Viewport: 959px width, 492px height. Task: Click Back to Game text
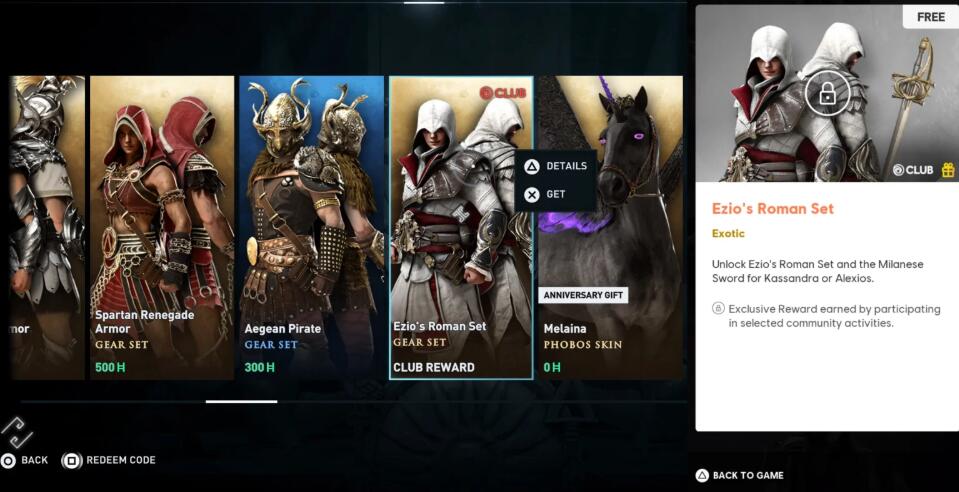point(748,475)
